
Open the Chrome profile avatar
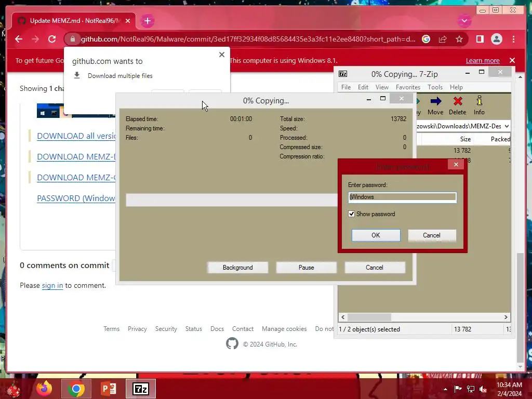(496, 39)
